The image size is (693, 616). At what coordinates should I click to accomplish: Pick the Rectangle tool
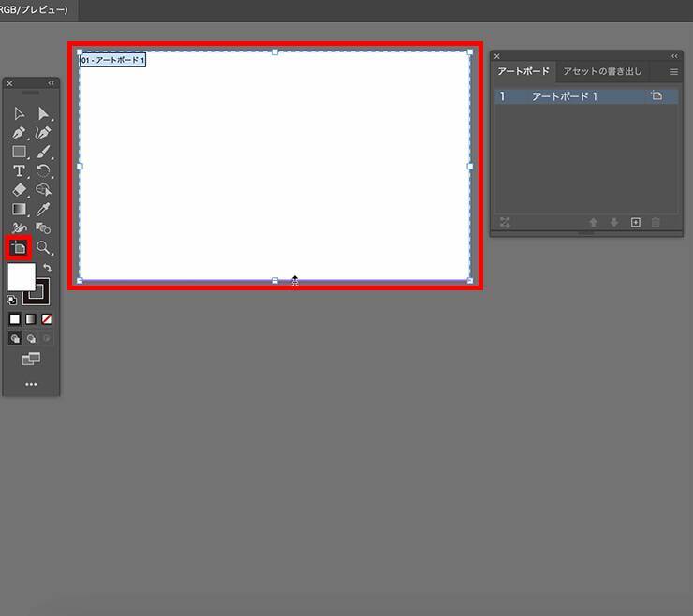19,152
